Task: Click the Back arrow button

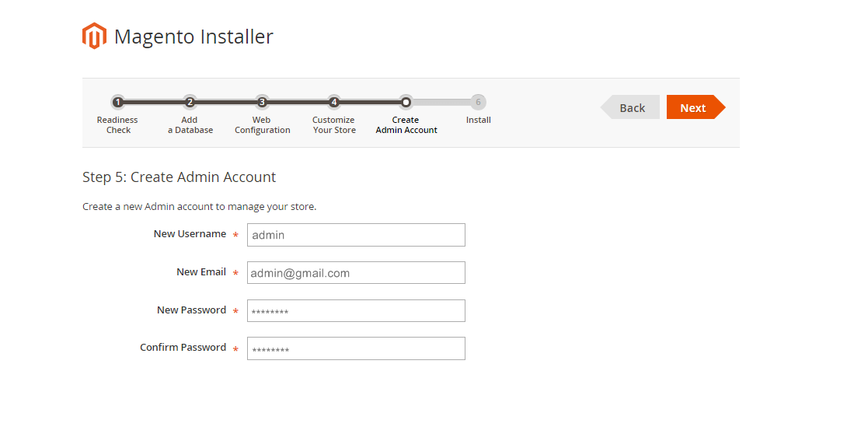Action: click(x=630, y=107)
